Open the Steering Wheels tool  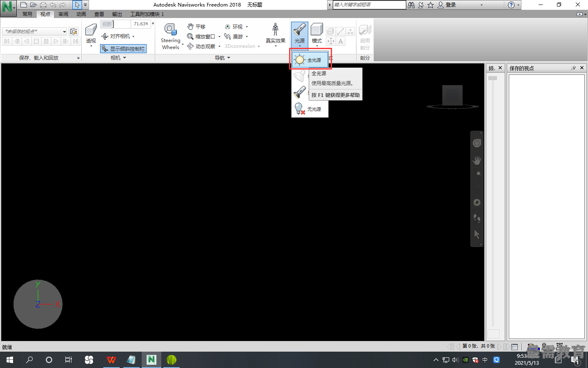pyautogui.click(x=171, y=36)
